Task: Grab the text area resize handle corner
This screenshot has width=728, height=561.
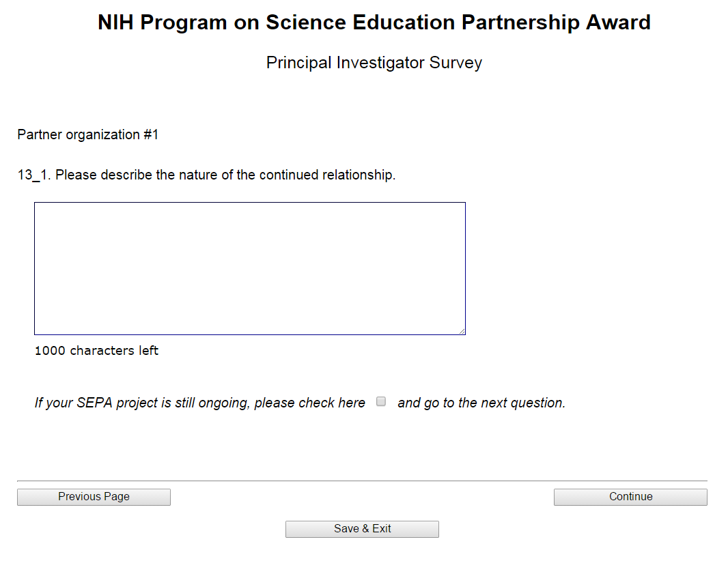Action: coord(462,331)
